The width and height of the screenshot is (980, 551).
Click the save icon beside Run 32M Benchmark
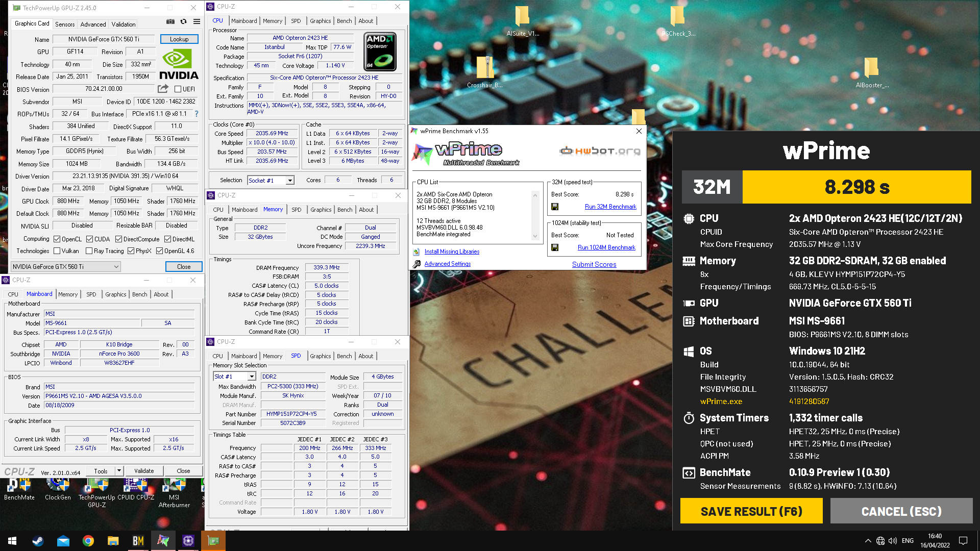(x=555, y=207)
